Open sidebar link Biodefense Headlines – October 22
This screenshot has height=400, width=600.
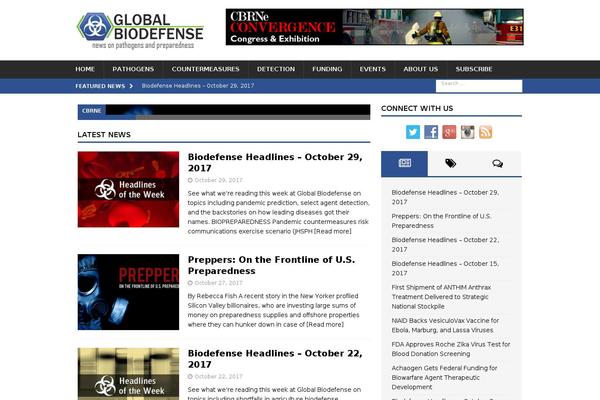(x=445, y=245)
